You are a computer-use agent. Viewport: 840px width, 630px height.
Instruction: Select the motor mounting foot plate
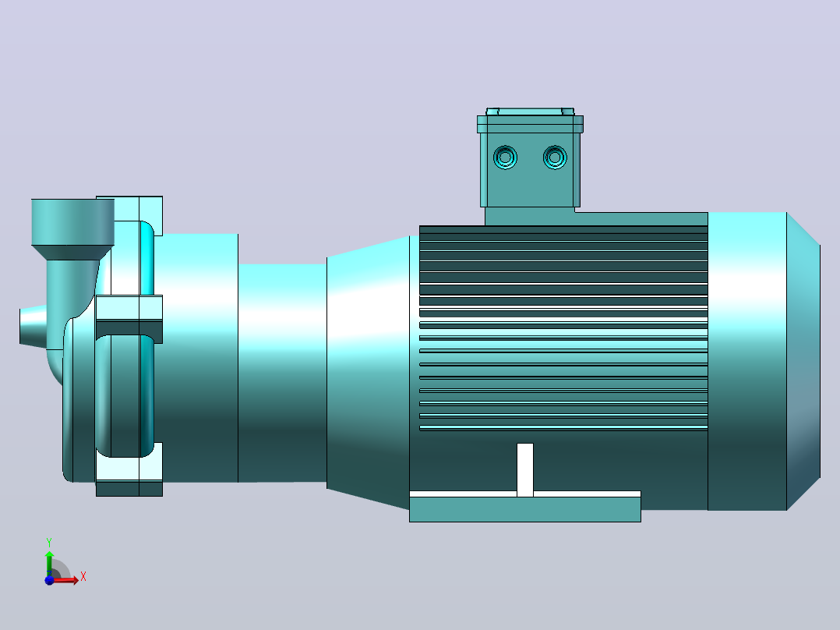[525, 509]
